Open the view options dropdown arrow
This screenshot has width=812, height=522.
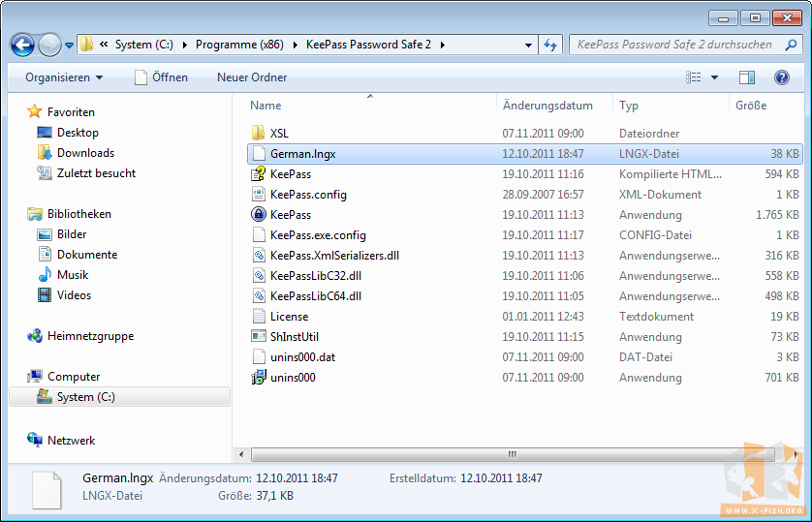[x=715, y=77]
